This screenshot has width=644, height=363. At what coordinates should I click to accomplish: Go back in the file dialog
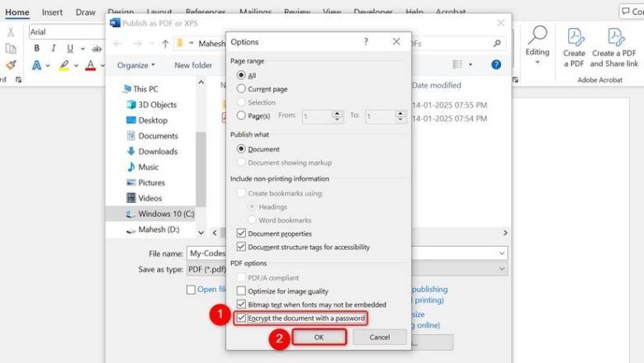pyautogui.click(x=118, y=44)
